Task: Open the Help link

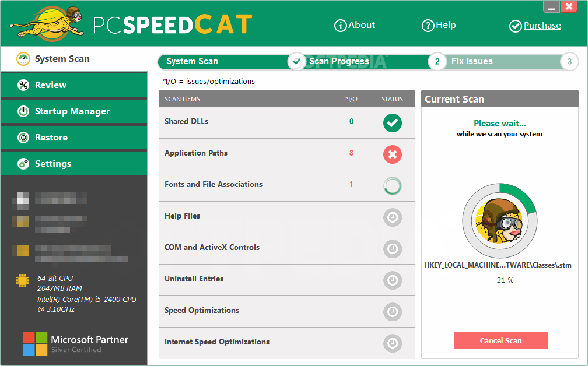Action: [x=446, y=24]
